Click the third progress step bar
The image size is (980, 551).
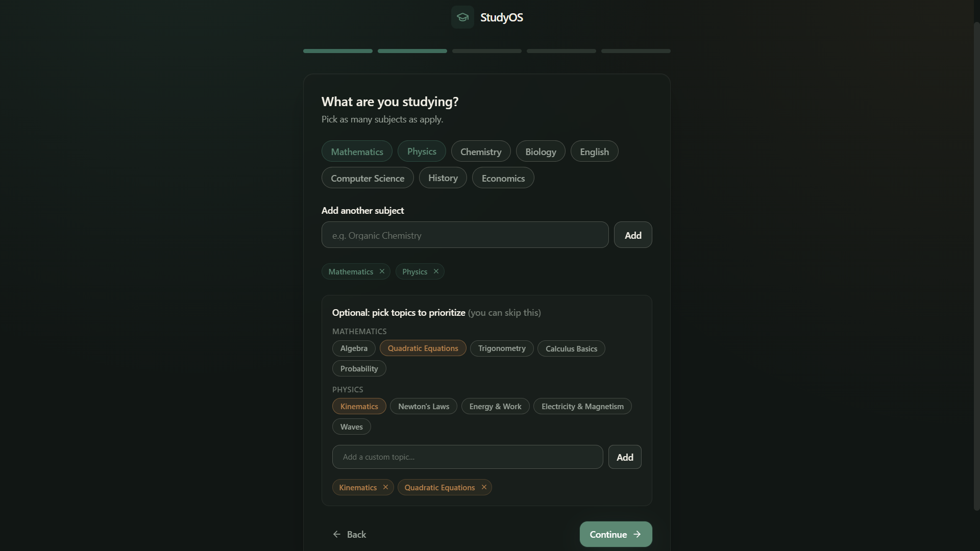tap(487, 51)
